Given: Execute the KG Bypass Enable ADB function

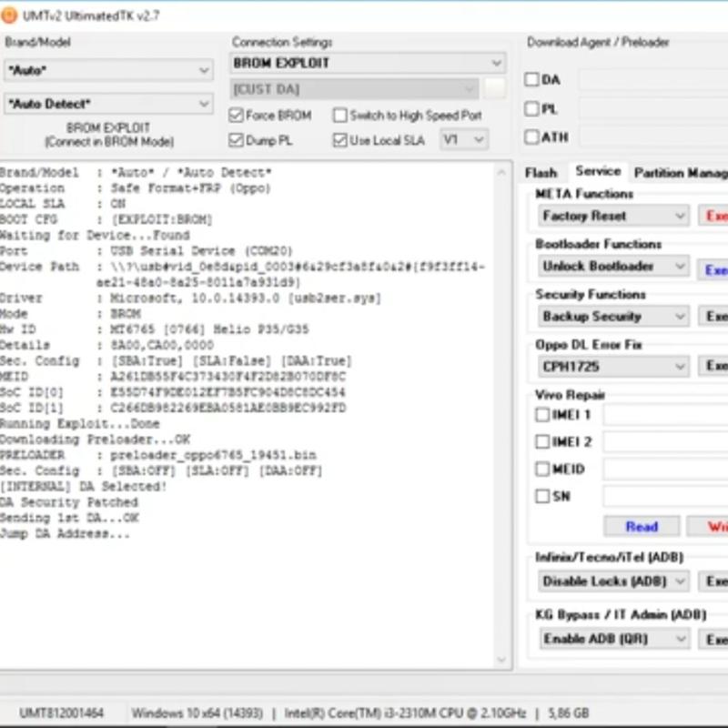Looking at the screenshot, I should pyautogui.click(x=713, y=640).
